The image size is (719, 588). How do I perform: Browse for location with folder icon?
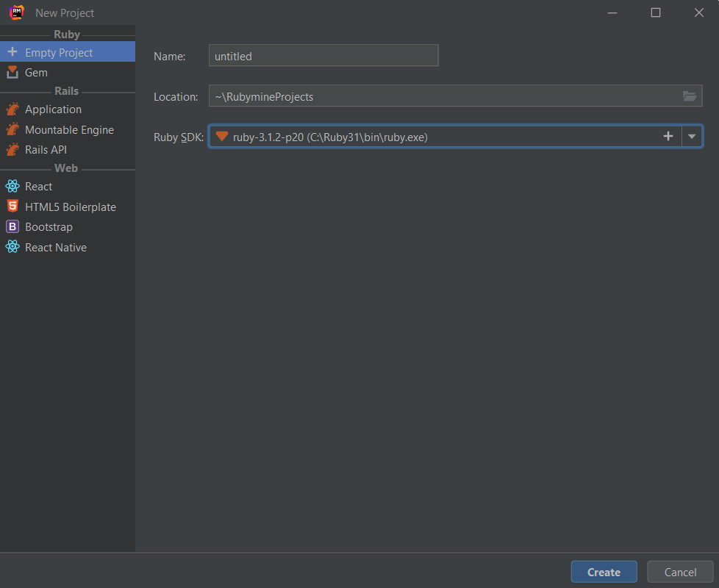pyautogui.click(x=689, y=96)
